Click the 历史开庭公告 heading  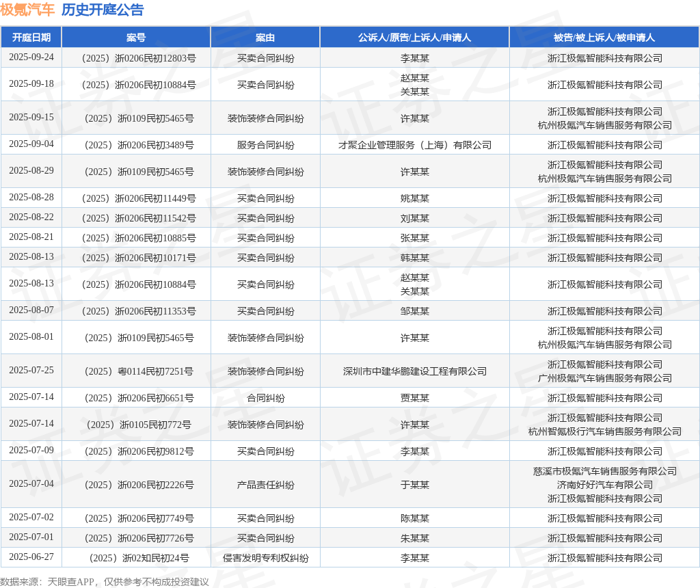tap(103, 10)
